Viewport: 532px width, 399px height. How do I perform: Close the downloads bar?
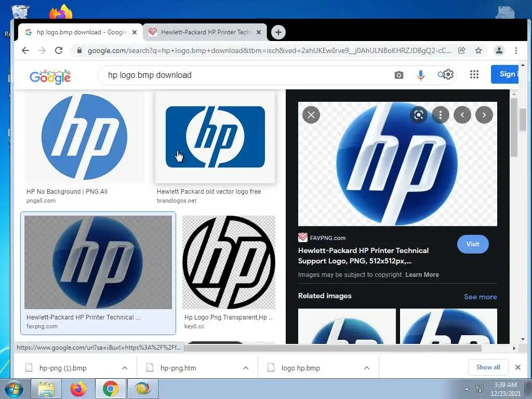pos(518,367)
